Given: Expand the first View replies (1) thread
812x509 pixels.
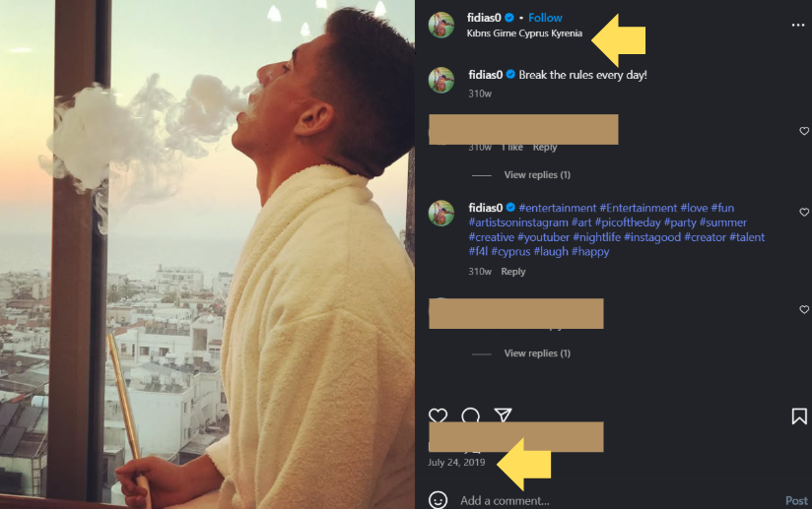Looking at the screenshot, I should pyautogui.click(x=537, y=175).
